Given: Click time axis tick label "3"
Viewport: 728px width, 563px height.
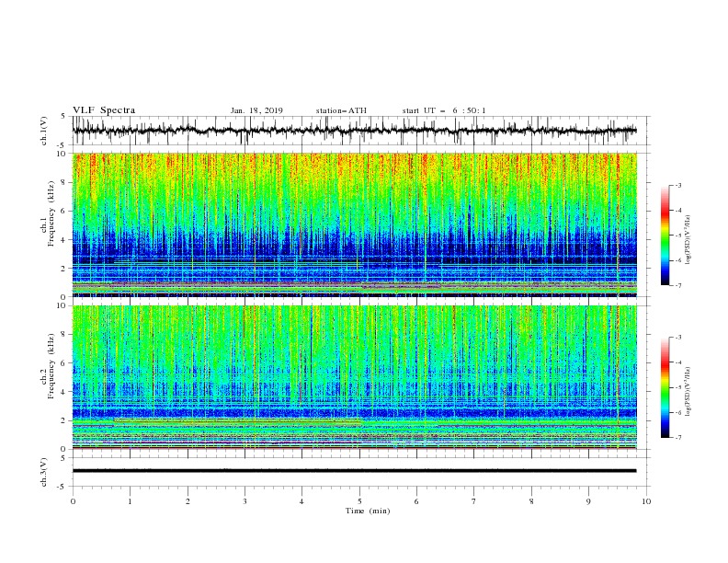Looking at the screenshot, I should 245,501.
